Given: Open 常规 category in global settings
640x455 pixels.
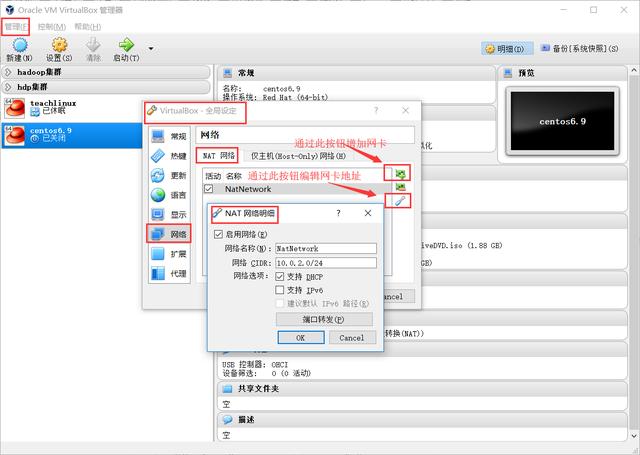Looking at the screenshot, I should [x=169, y=136].
